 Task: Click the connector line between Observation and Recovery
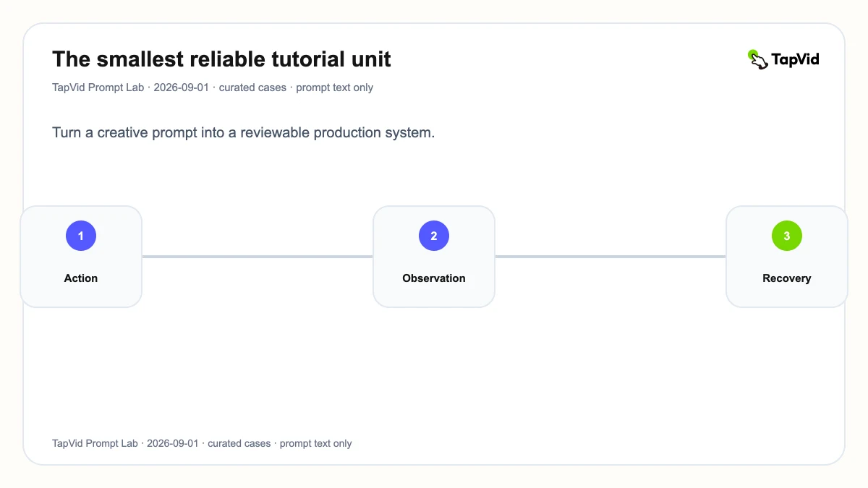tap(610, 256)
